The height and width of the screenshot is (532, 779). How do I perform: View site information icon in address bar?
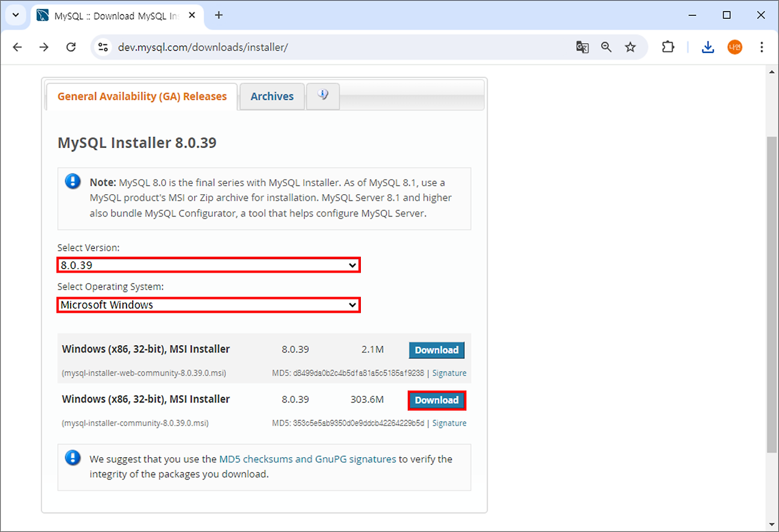(103, 47)
